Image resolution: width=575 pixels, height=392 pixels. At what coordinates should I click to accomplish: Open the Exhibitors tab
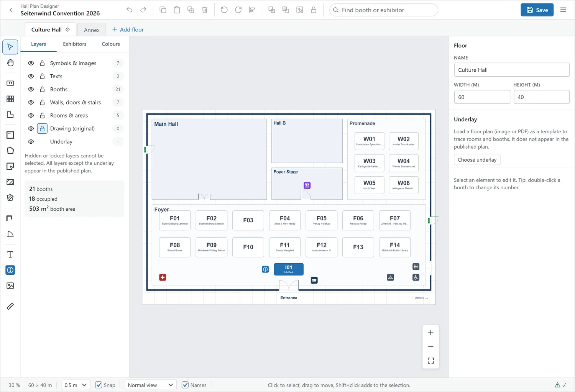coord(75,44)
